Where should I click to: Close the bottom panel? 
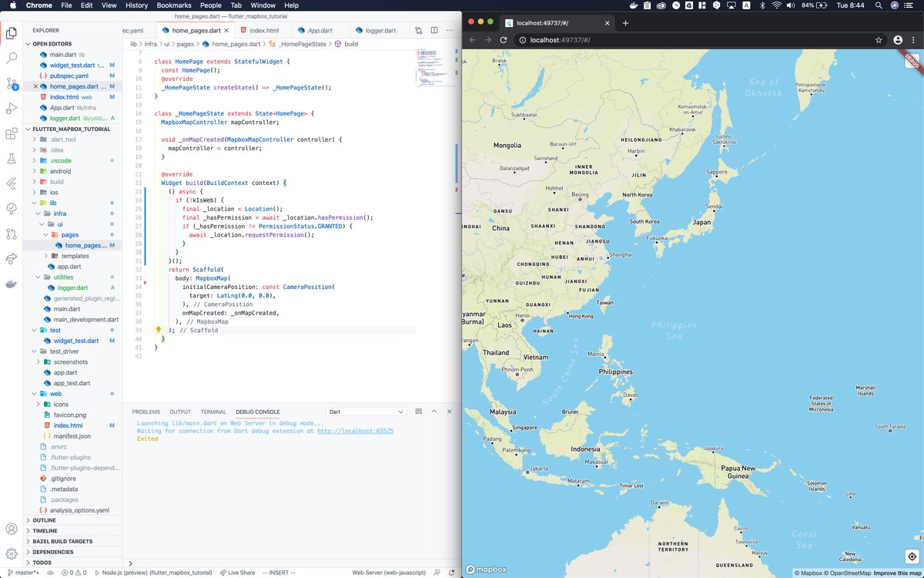point(450,412)
